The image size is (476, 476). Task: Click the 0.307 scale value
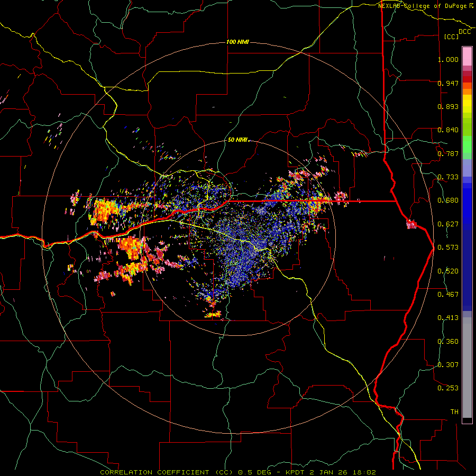tap(448, 364)
